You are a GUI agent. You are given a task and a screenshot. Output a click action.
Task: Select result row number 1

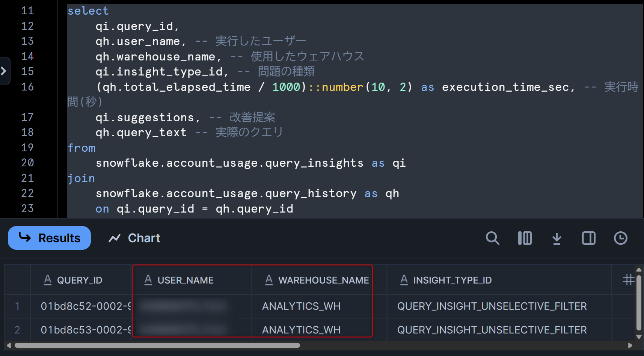pos(17,306)
